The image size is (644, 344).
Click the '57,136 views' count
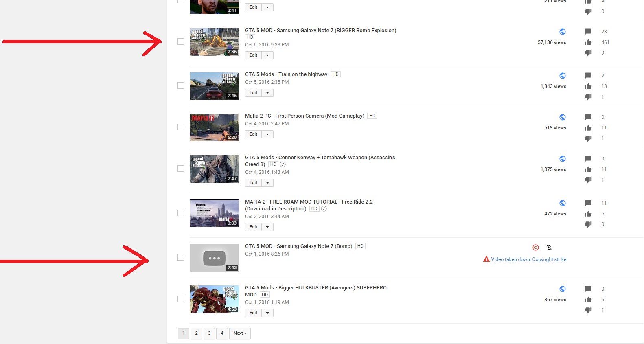click(552, 42)
